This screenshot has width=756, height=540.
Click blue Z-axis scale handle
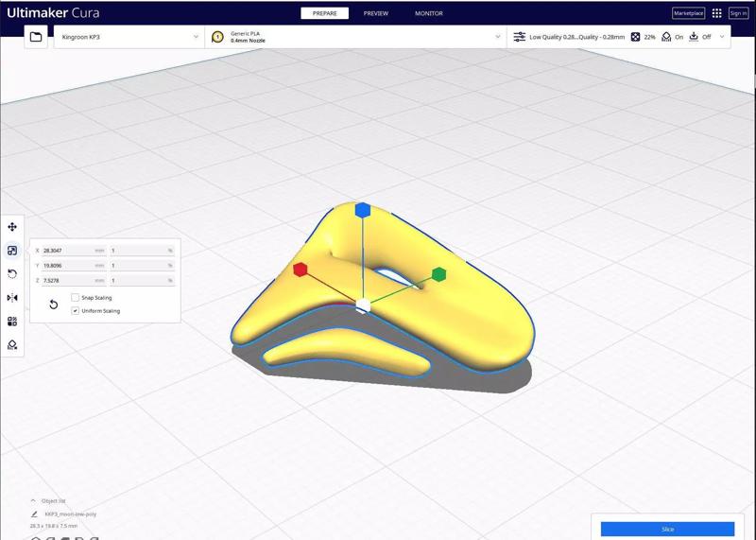(363, 210)
